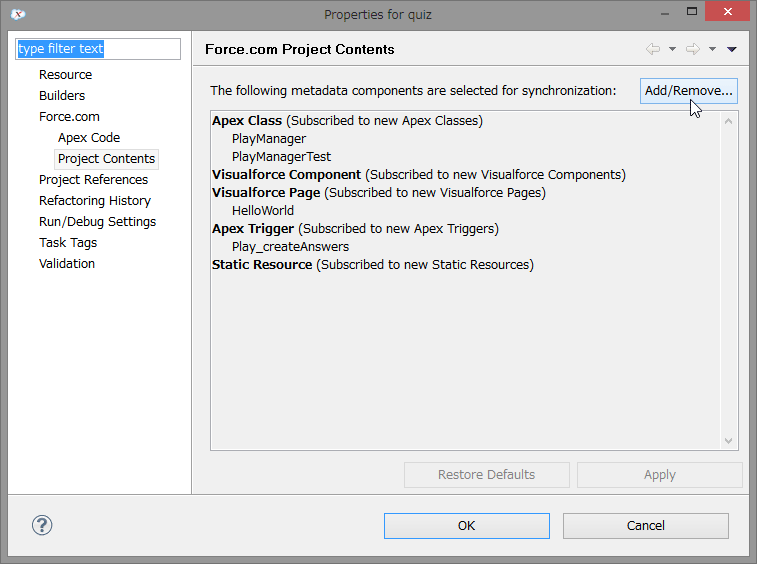
Task: Click the scrollbar up arrow in component list
Action: [x=729, y=121]
